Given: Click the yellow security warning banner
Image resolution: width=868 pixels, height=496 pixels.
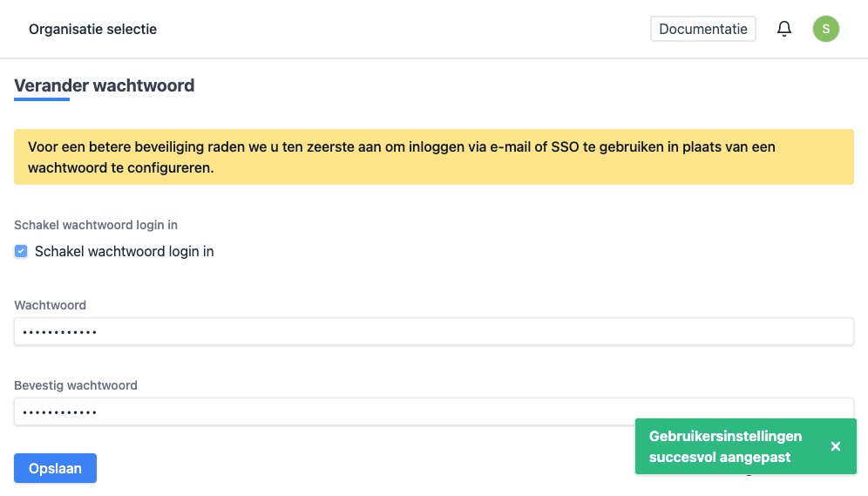Looking at the screenshot, I should (x=433, y=157).
